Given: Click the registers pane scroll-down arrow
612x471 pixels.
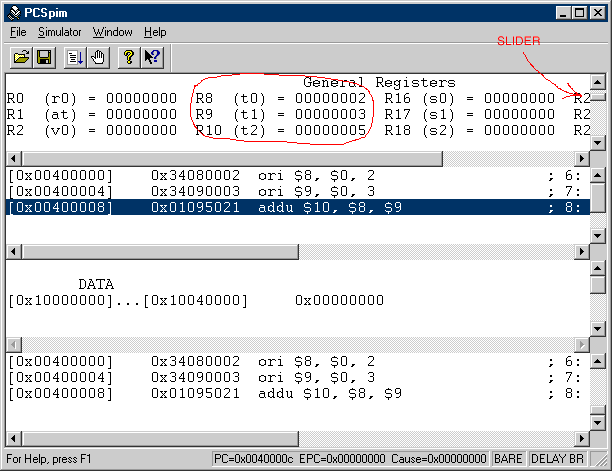Looking at the screenshot, I should point(597,143).
